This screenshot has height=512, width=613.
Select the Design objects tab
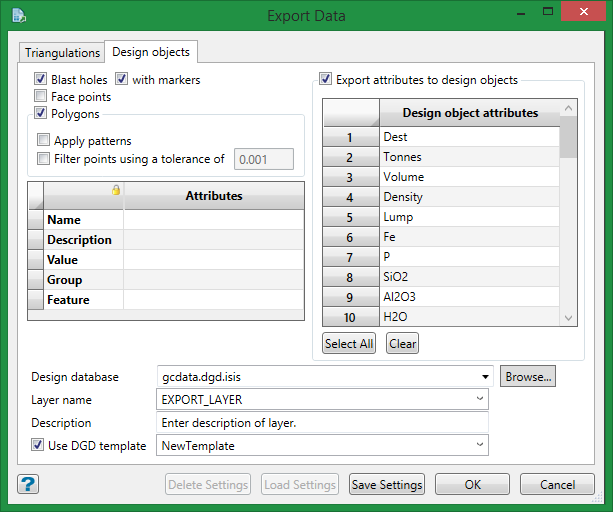click(x=150, y=52)
